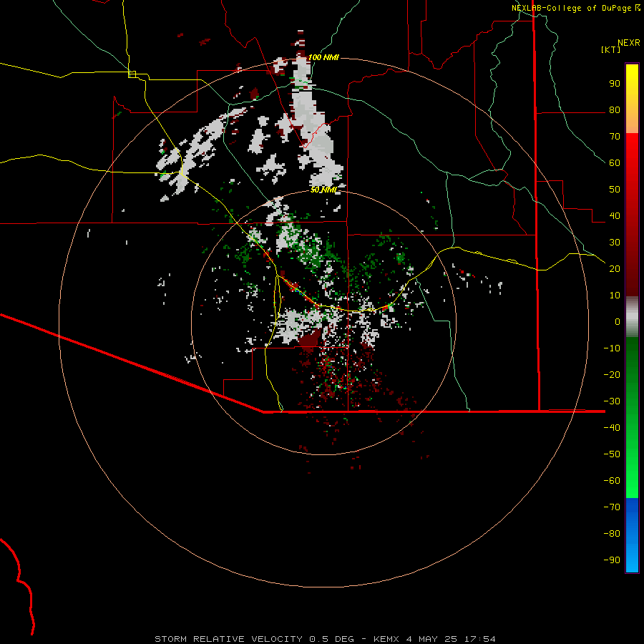
Task: Click the Storm Relative Velocity caption text
Action: [x=325, y=639]
